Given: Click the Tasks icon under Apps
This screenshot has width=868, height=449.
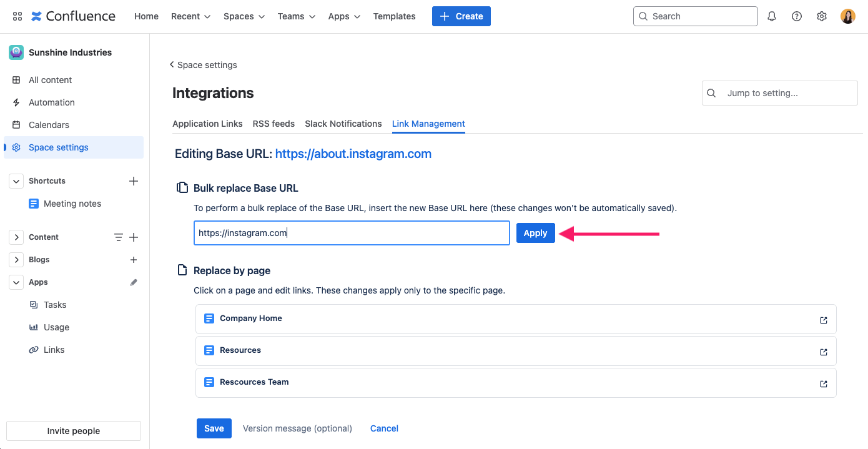Looking at the screenshot, I should coord(34,304).
